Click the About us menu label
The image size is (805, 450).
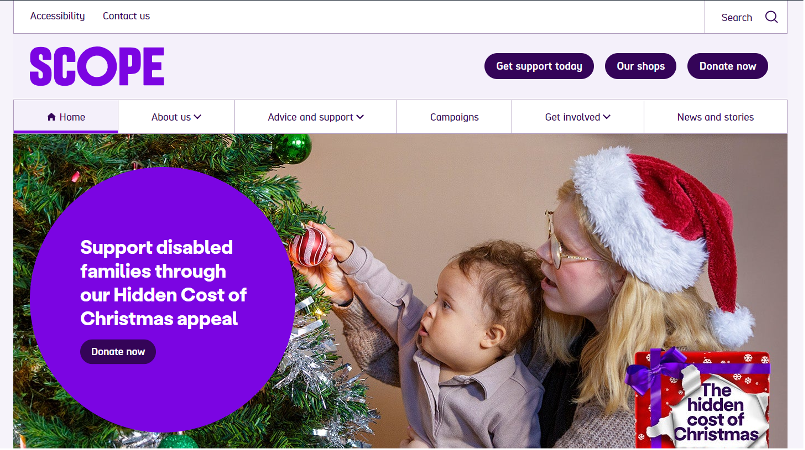(171, 117)
